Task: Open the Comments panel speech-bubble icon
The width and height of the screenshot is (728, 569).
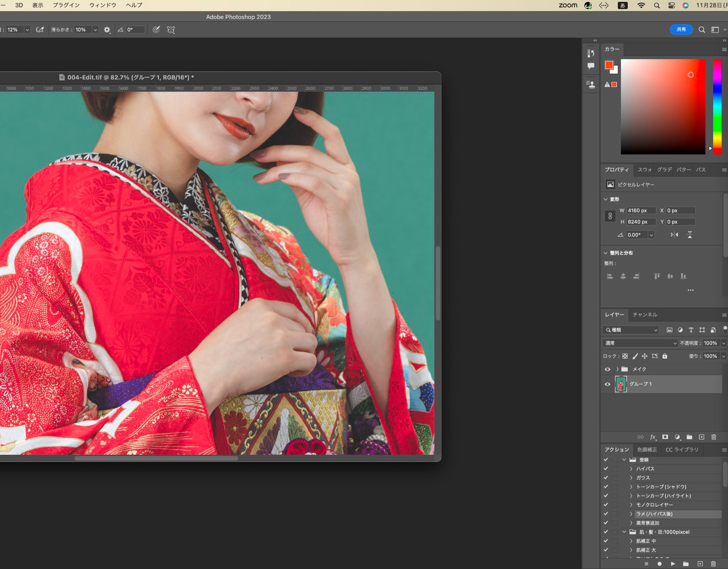Action: 591,66
